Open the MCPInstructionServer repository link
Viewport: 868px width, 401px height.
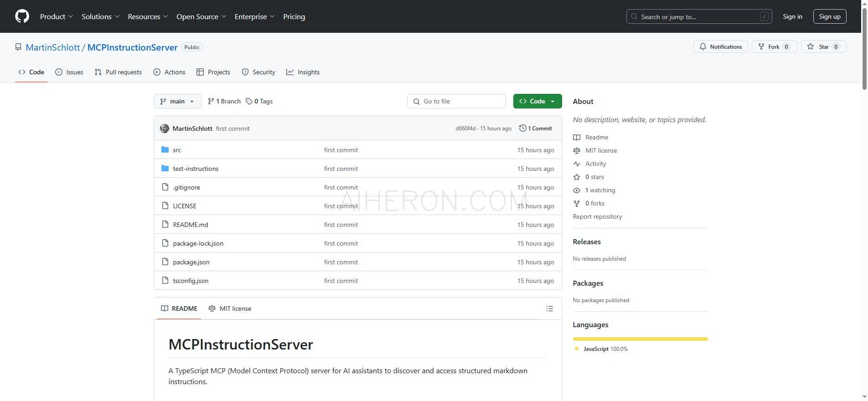pos(132,47)
